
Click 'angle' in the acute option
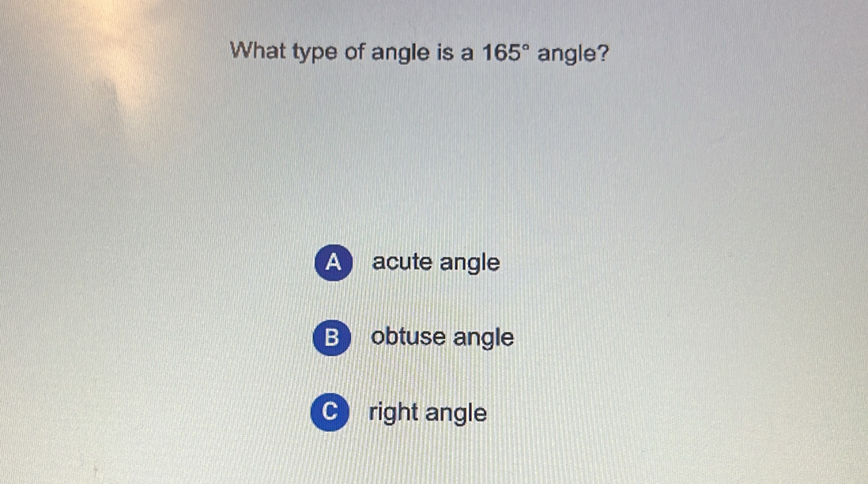[470, 263]
